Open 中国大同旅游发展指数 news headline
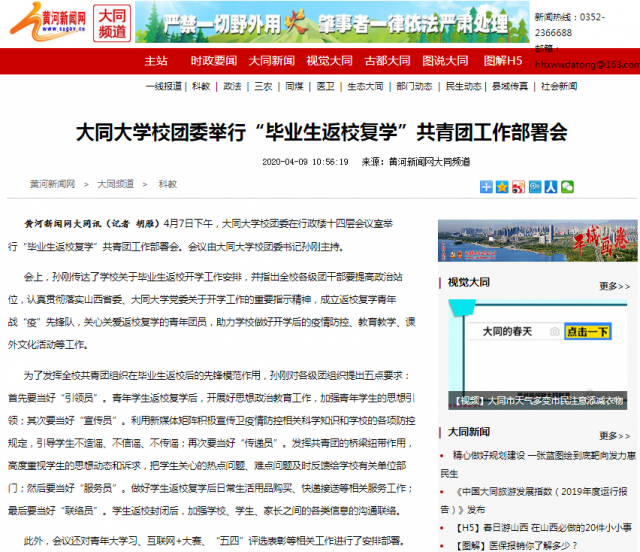 [x=534, y=500]
